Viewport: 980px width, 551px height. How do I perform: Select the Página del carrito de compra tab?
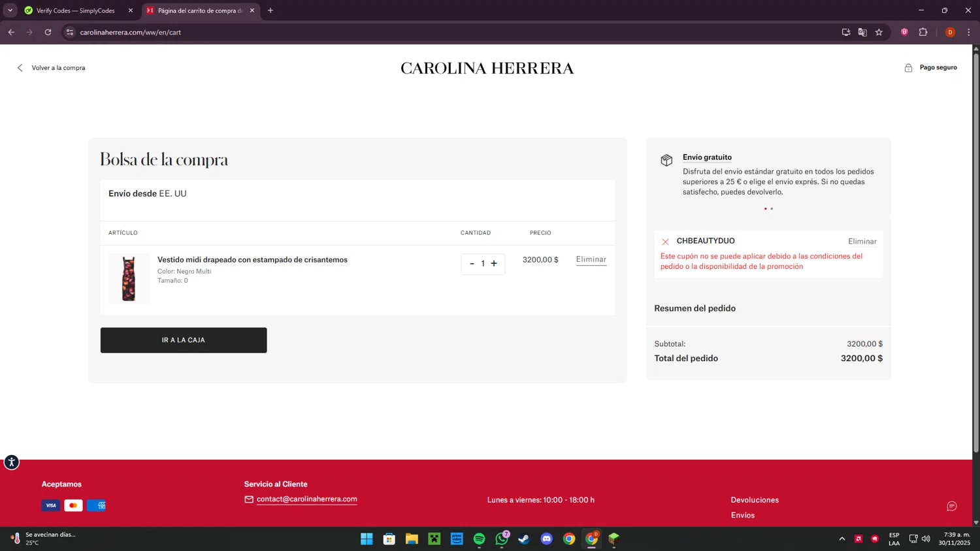point(199,10)
